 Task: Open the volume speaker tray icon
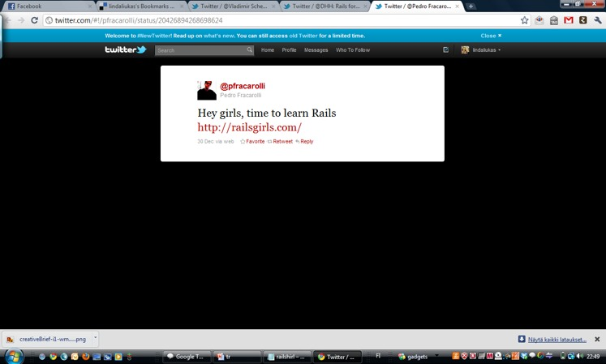click(x=580, y=356)
